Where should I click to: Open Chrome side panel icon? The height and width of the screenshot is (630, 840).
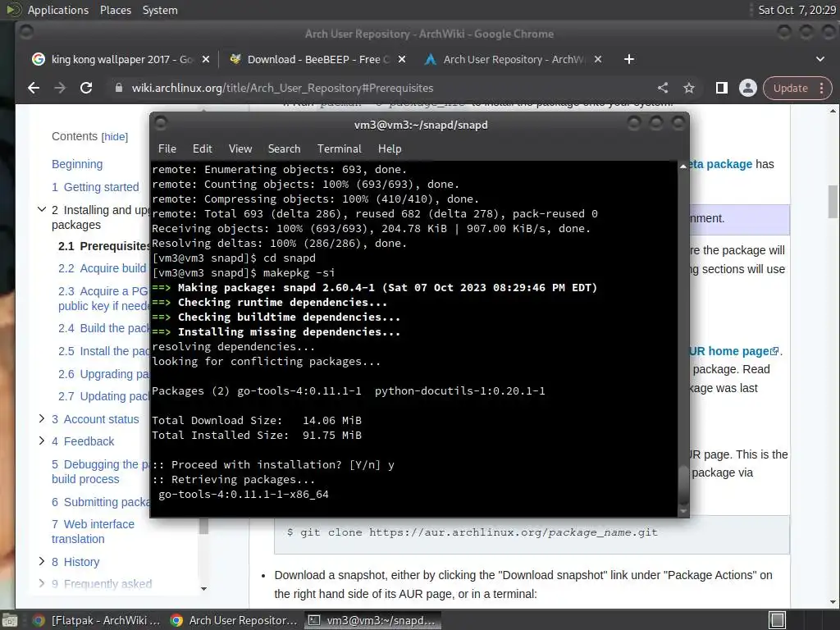pyautogui.click(x=722, y=88)
